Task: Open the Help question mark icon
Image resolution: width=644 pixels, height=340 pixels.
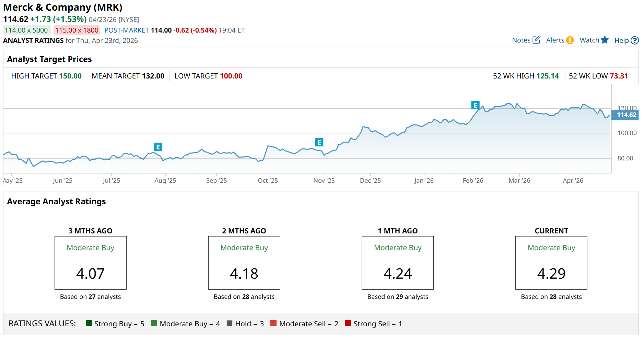Action: [x=635, y=40]
